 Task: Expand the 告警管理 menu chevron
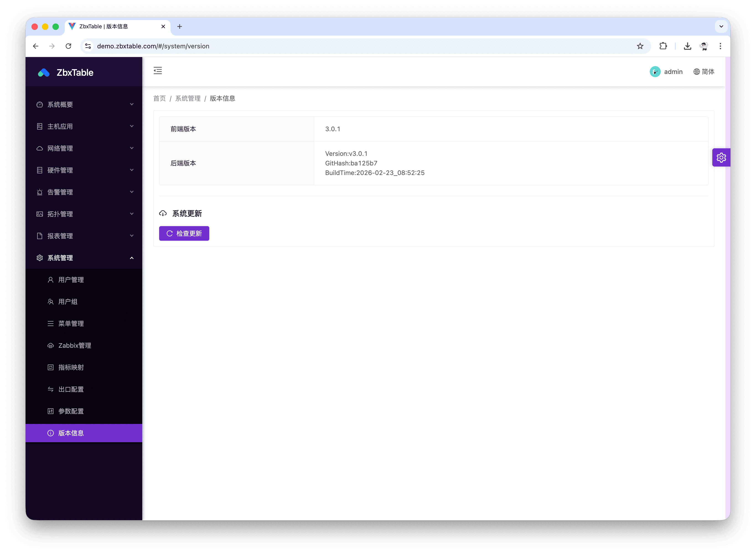pos(132,192)
